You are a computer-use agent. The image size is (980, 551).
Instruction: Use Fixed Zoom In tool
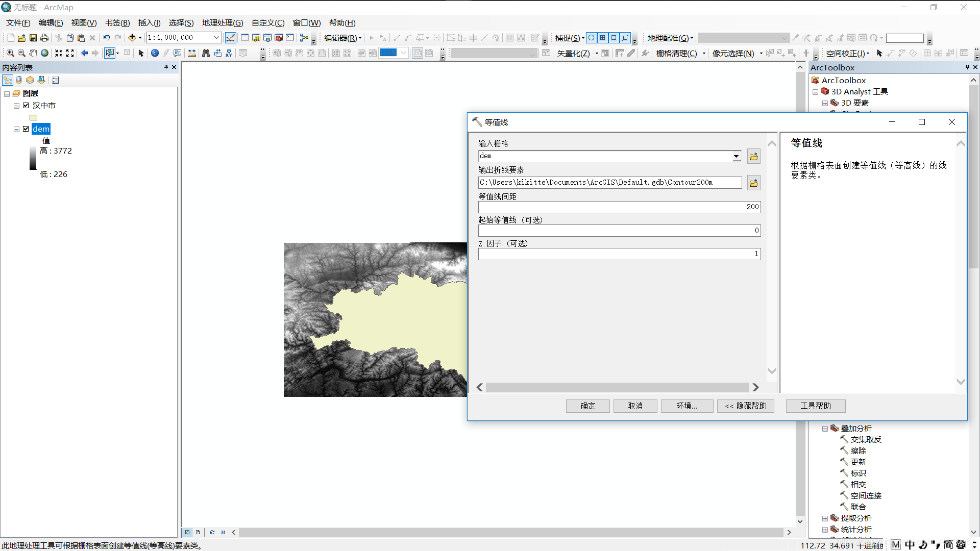point(59,53)
